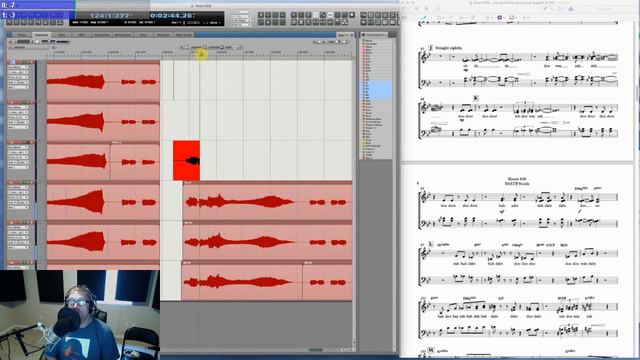640x360 pixels.
Task: Click the 'SSATB Vocals' heading on the score page
Action: click(518, 184)
